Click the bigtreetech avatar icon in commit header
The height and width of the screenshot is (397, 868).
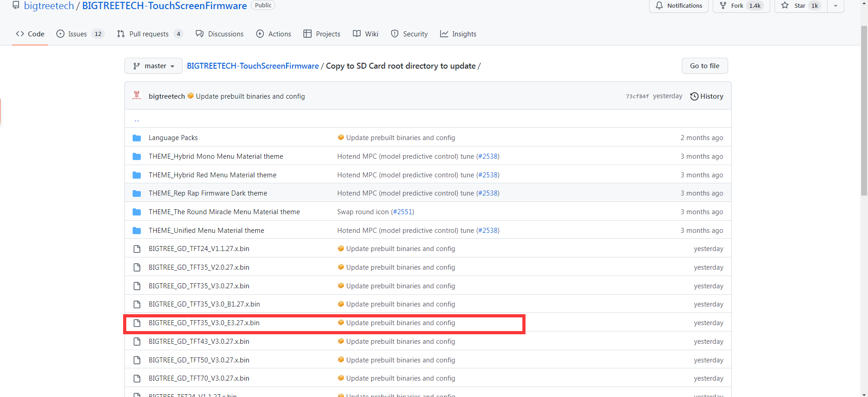[x=136, y=95]
